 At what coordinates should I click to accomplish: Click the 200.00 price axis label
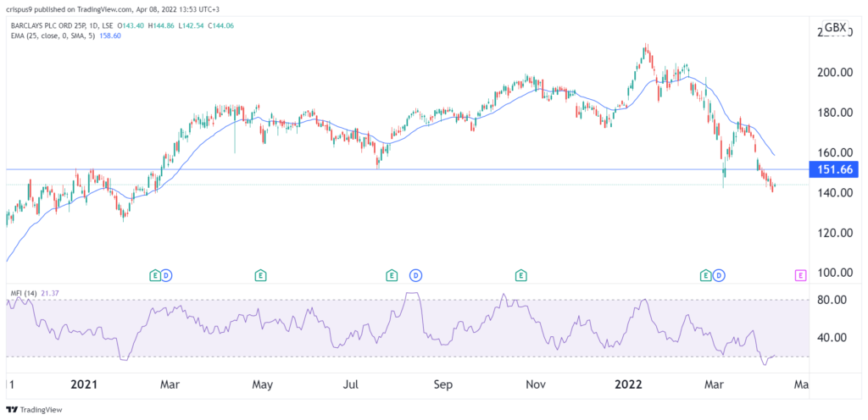coord(834,72)
